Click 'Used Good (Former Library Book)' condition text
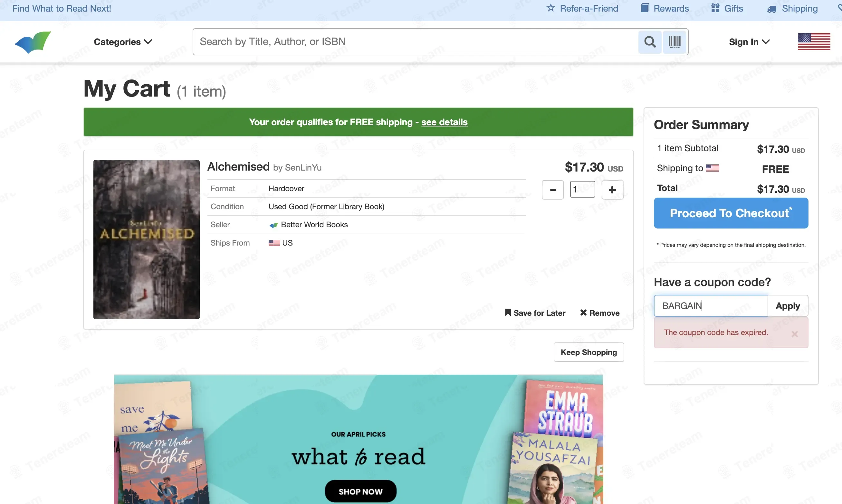 click(x=326, y=207)
